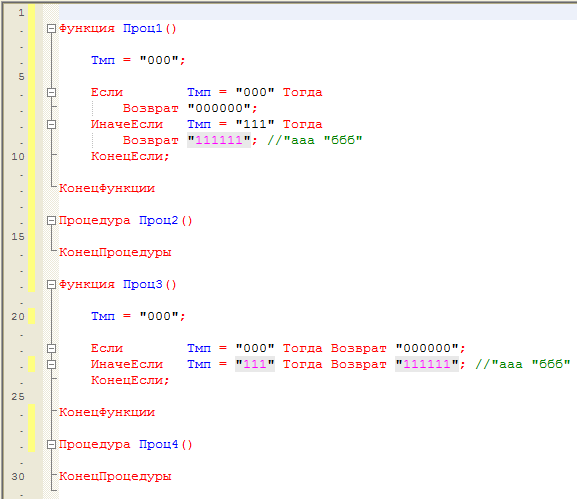
Task: Click line number 5 in the gutter
Action: point(21,77)
